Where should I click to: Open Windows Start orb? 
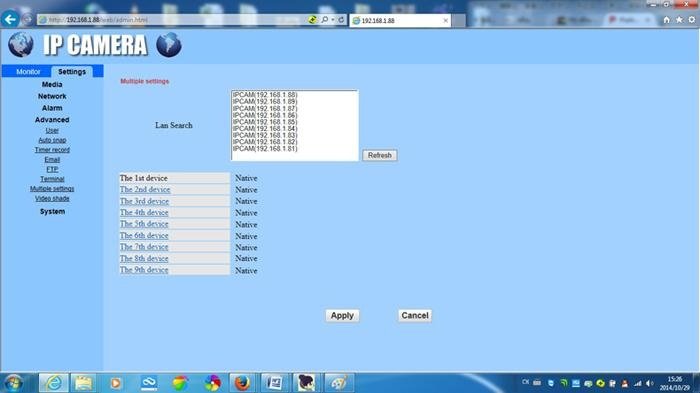13,383
